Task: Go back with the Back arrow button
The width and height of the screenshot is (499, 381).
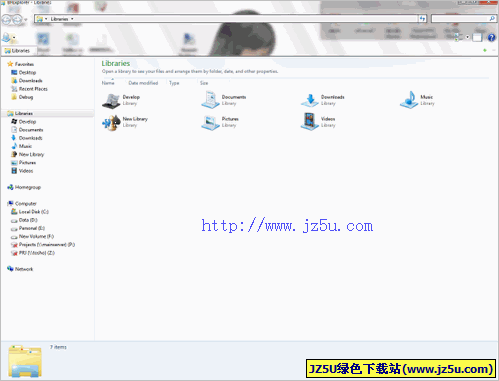Action: (6, 20)
